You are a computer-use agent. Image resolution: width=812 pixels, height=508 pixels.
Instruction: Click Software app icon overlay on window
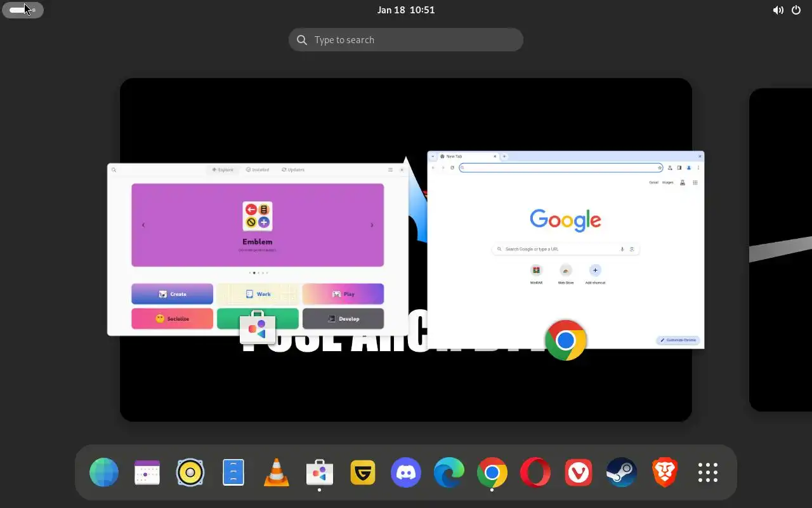pyautogui.click(x=258, y=328)
